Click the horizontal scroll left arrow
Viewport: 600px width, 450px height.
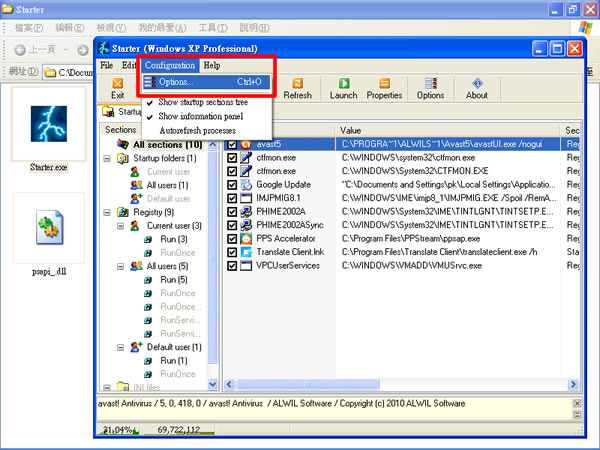click(229, 384)
